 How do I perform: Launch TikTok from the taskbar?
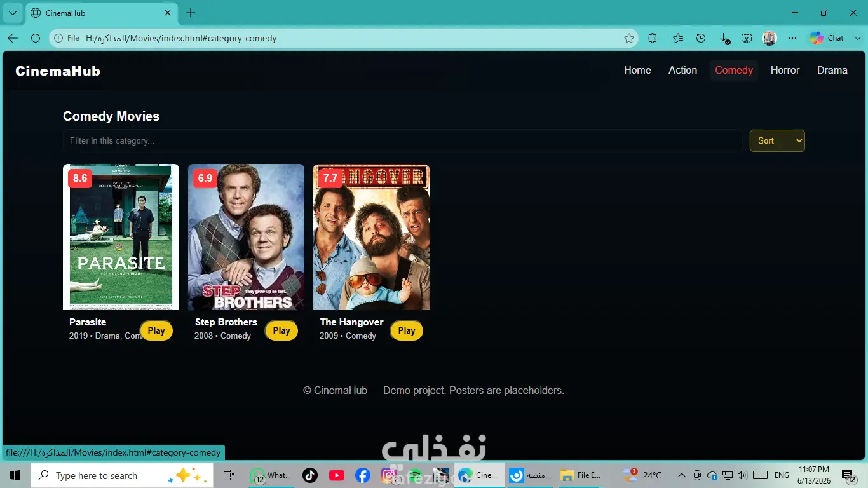coord(310,475)
